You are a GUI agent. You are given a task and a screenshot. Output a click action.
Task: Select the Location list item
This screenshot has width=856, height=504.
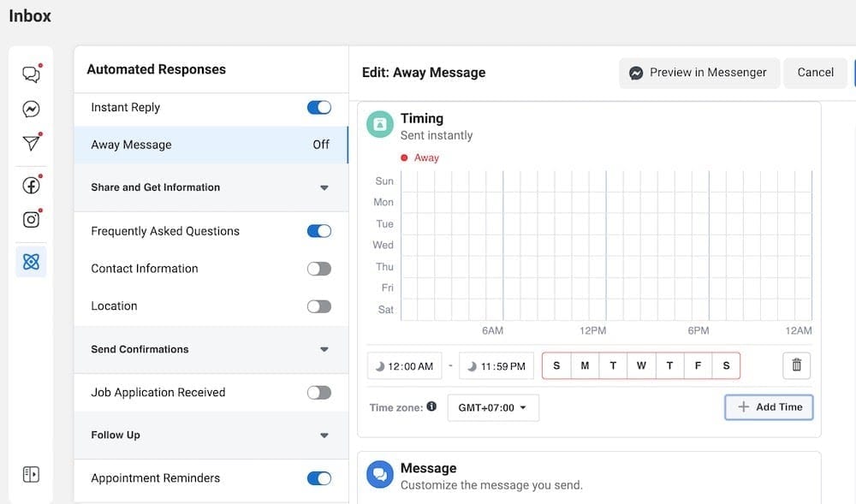coord(211,306)
